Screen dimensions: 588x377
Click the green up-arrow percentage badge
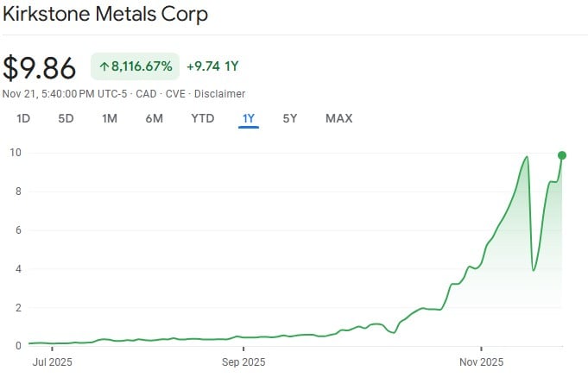135,66
